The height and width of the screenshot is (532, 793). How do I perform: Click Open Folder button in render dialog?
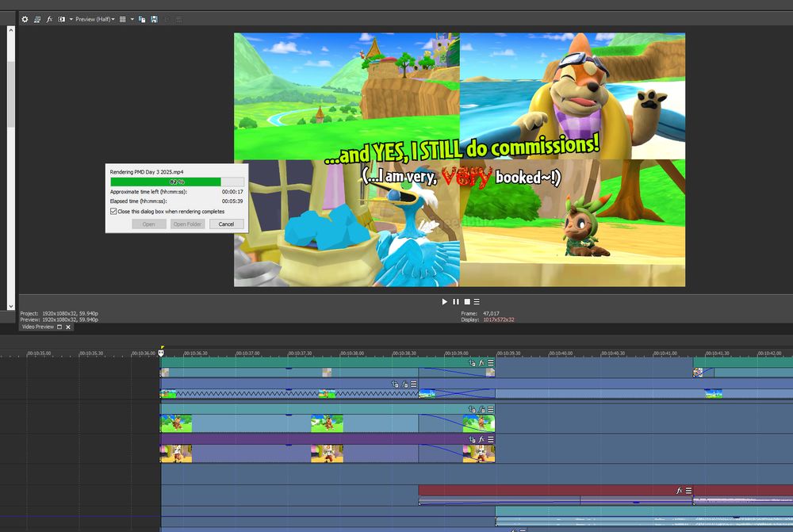188,224
